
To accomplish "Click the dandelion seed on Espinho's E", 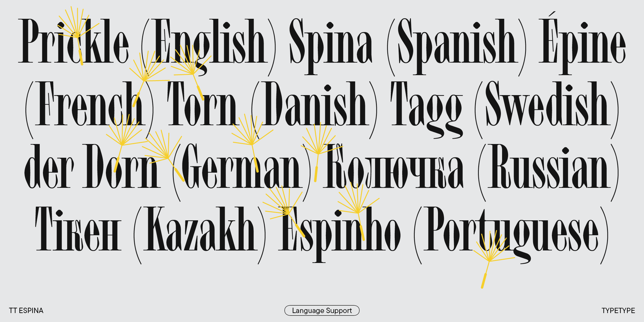I will tap(287, 213).
